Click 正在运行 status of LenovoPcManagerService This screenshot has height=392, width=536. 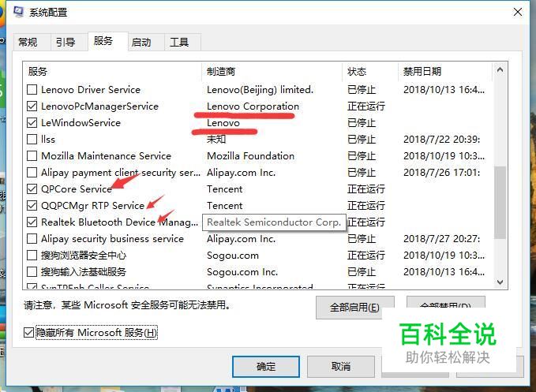366,106
